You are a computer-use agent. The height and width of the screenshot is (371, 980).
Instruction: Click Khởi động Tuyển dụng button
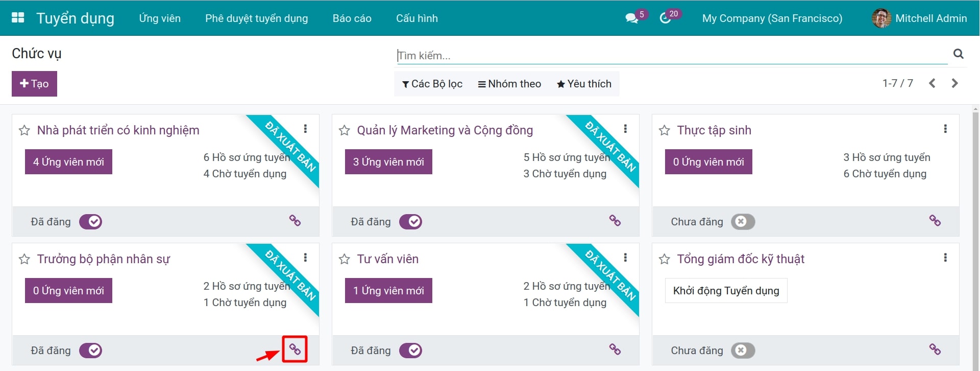(726, 291)
